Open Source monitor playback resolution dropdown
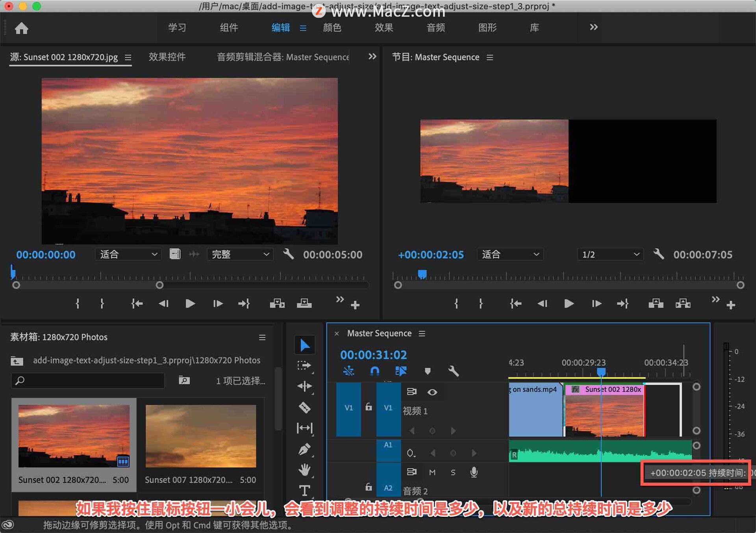The width and height of the screenshot is (756, 533). [x=240, y=254]
